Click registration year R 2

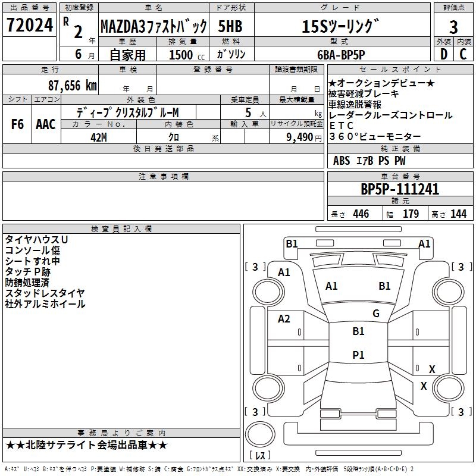73,27
